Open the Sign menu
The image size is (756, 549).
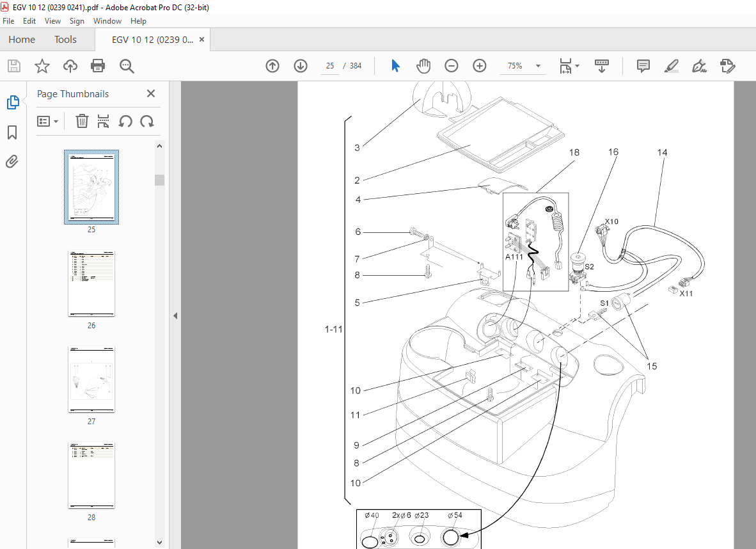77,20
